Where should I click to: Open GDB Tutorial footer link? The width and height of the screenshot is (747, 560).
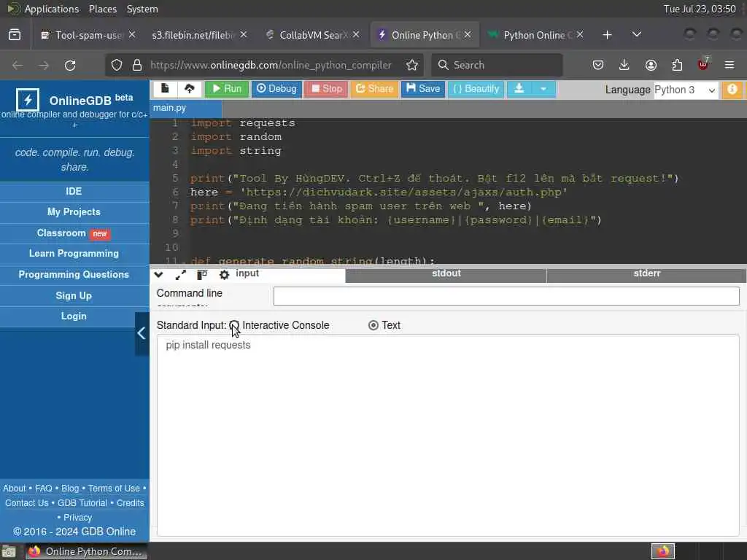point(82,503)
